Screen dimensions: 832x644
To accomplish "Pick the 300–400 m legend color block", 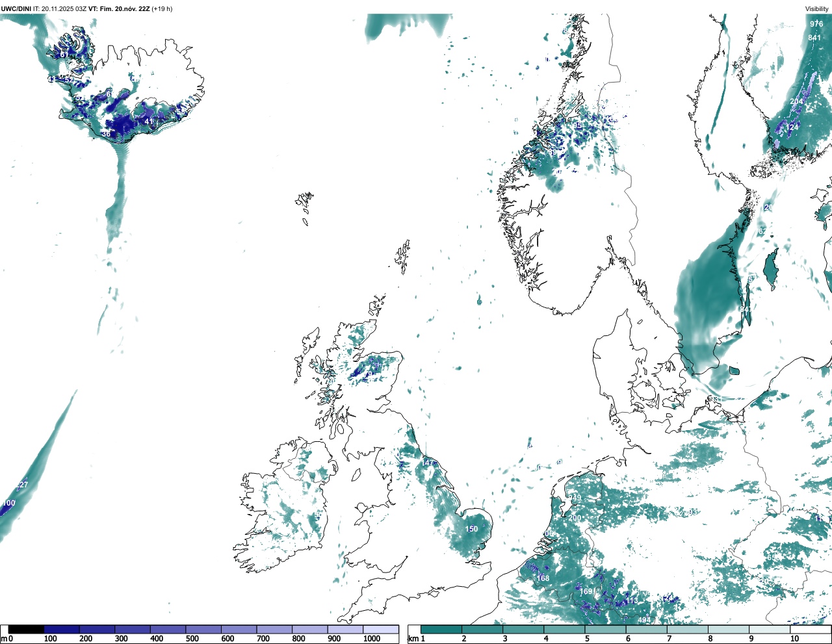I will [x=133, y=629].
